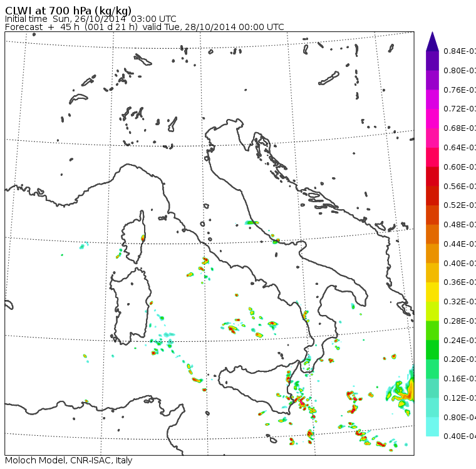The image size is (476, 469).
Task: Select the color band between 0.80E-03 and 0.76E-03
Action: point(432,80)
